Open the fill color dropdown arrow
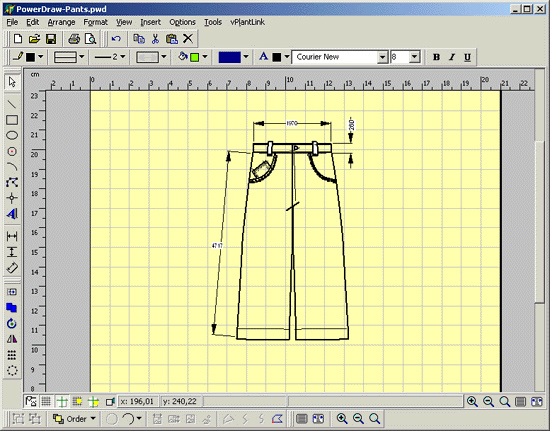 coord(205,56)
